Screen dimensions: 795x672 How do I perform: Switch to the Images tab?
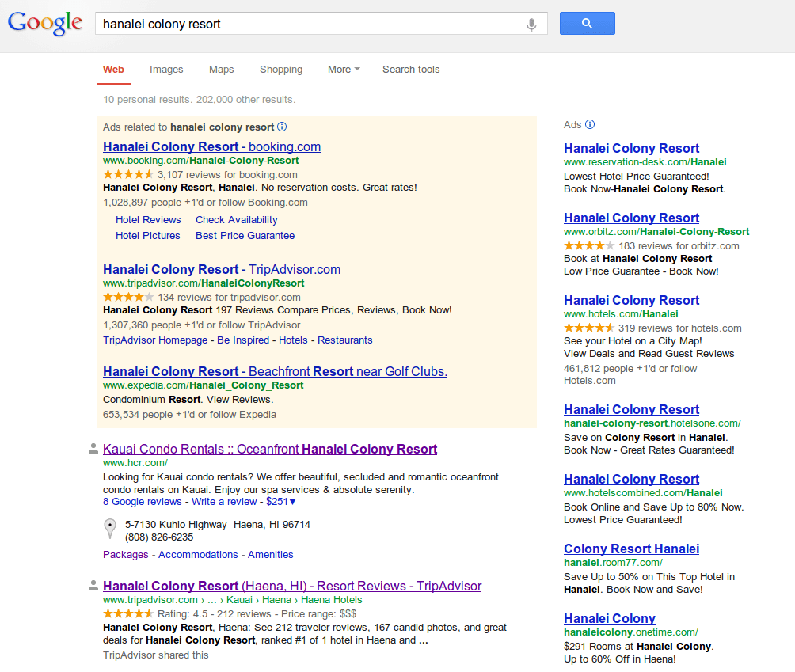[x=166, y=70]
